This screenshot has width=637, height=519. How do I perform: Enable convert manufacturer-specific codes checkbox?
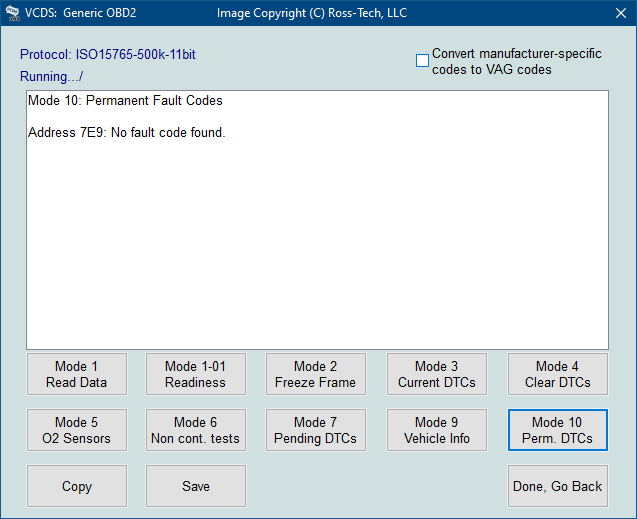422,61
